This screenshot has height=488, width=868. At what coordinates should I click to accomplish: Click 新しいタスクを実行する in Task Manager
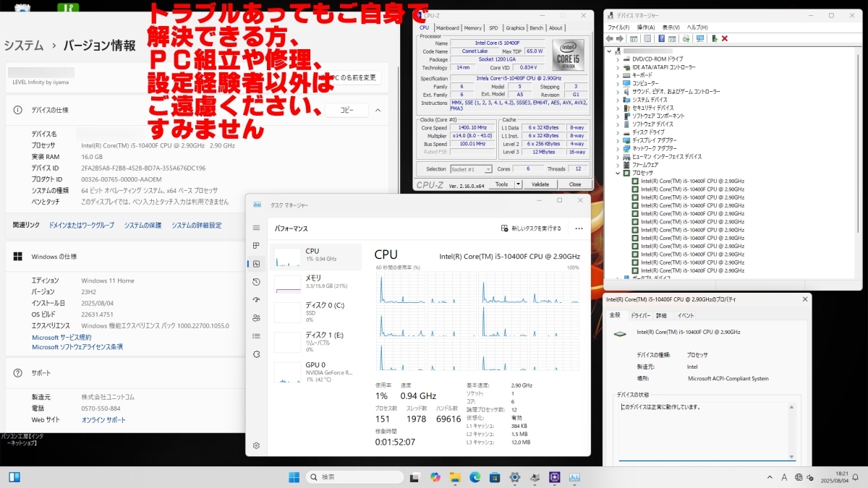click(x=531, y=228)
